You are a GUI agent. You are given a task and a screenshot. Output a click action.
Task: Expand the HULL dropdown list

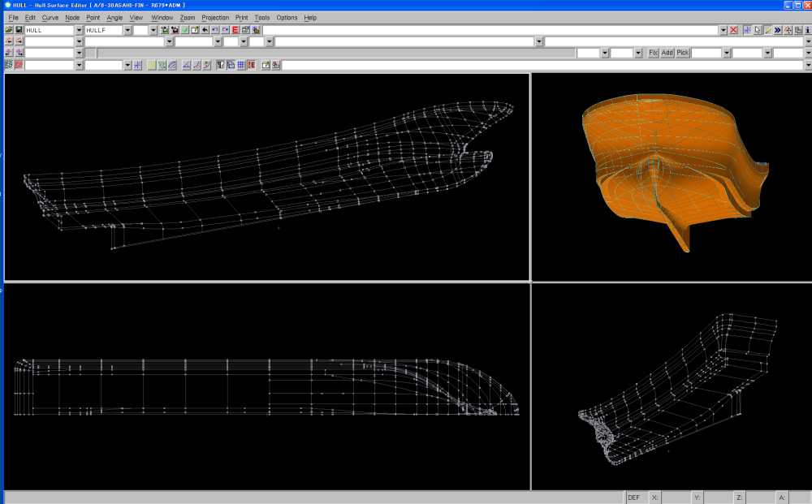coord(79,30)
